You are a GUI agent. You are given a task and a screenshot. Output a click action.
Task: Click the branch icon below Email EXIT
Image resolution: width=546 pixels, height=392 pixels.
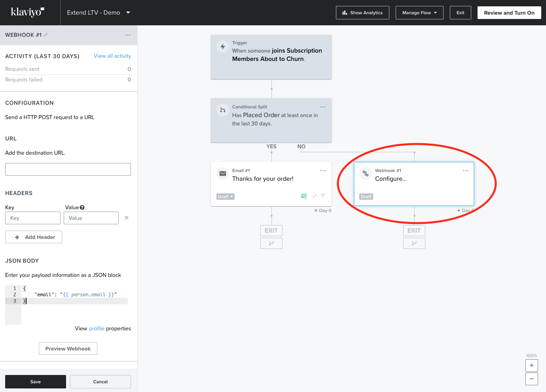(271, 243)
